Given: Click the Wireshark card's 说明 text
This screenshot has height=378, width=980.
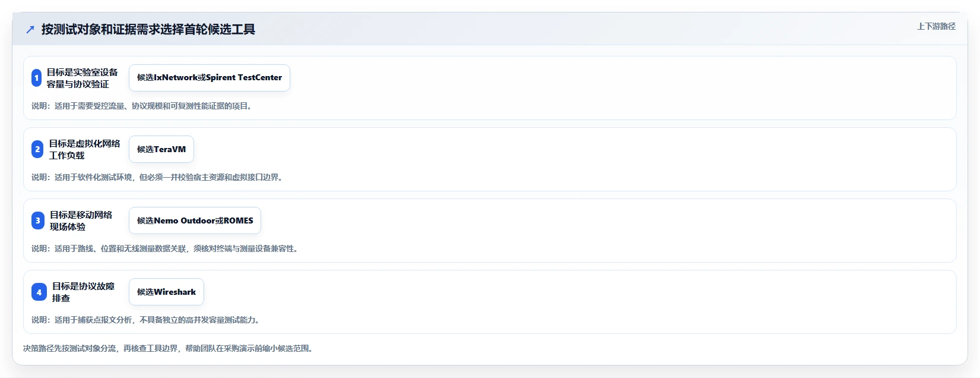Looking at the screenshot, I should [147, 320].
